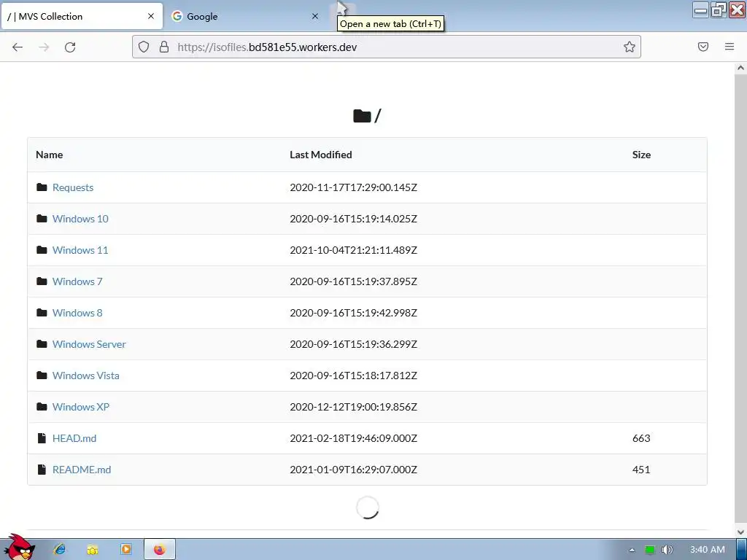Open the media player taskbar icon

coord(125,550)
